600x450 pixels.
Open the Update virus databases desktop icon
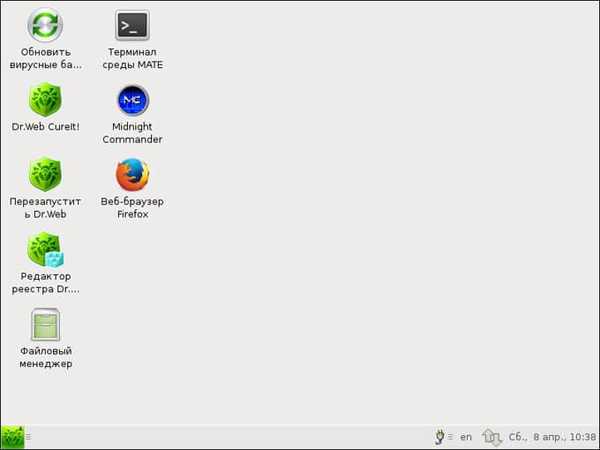(x=45, y=25)
